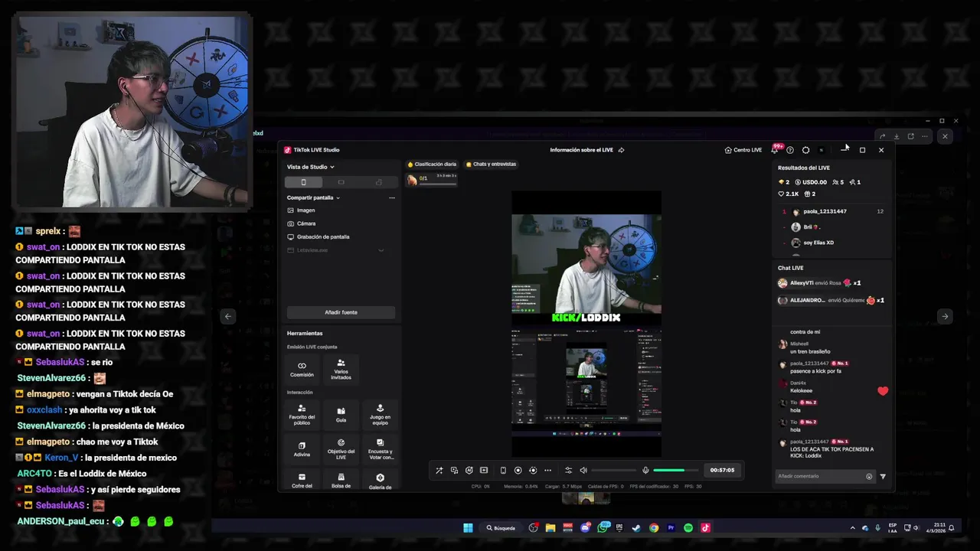Screen dimensions: 980x551
Task: Mute the speaker audio icon
Action: coord(583,470)
